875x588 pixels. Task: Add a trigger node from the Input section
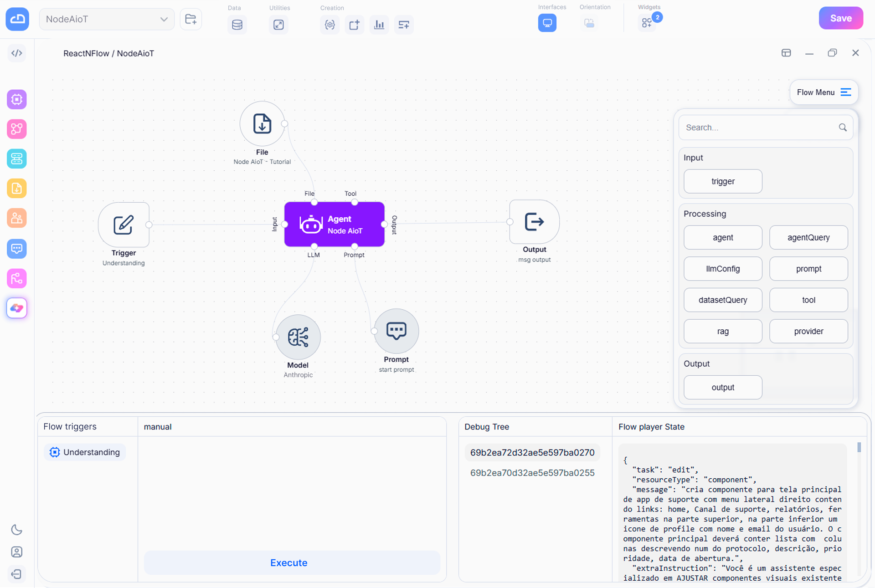[722, 181]
